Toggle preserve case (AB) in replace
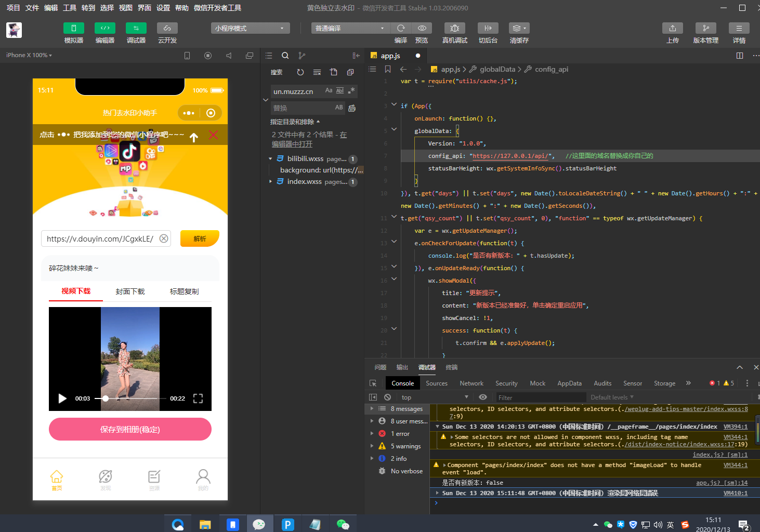 (x=339, y=108)
